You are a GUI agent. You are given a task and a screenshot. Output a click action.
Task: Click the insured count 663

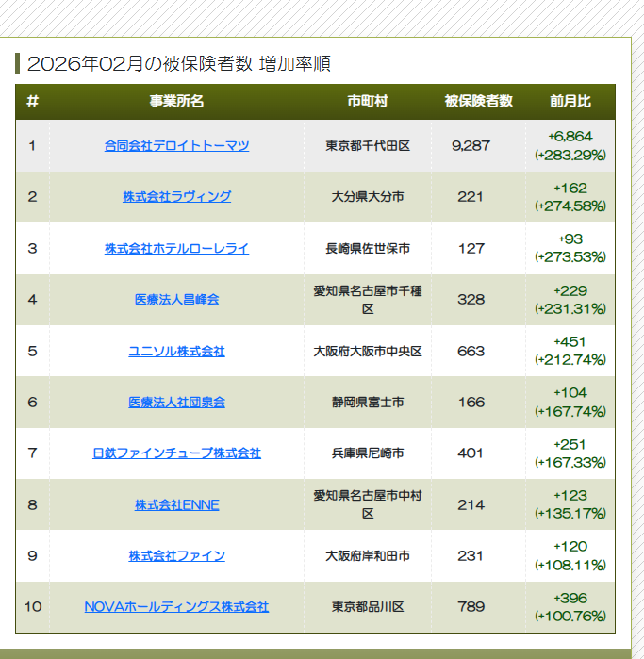point(471,352)
